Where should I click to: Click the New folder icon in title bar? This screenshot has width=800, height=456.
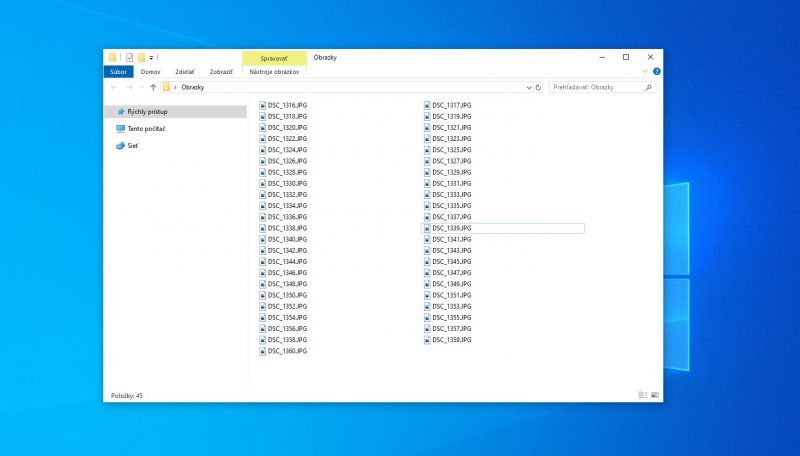point(142,57)
